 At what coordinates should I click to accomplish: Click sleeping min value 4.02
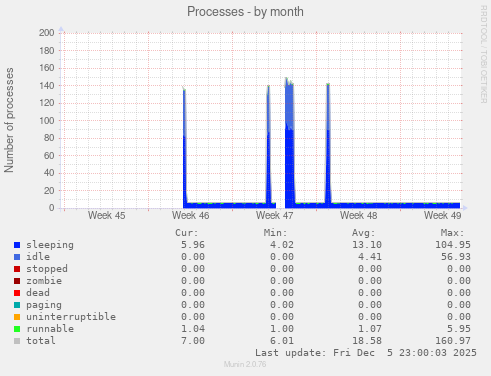[282, 245]
